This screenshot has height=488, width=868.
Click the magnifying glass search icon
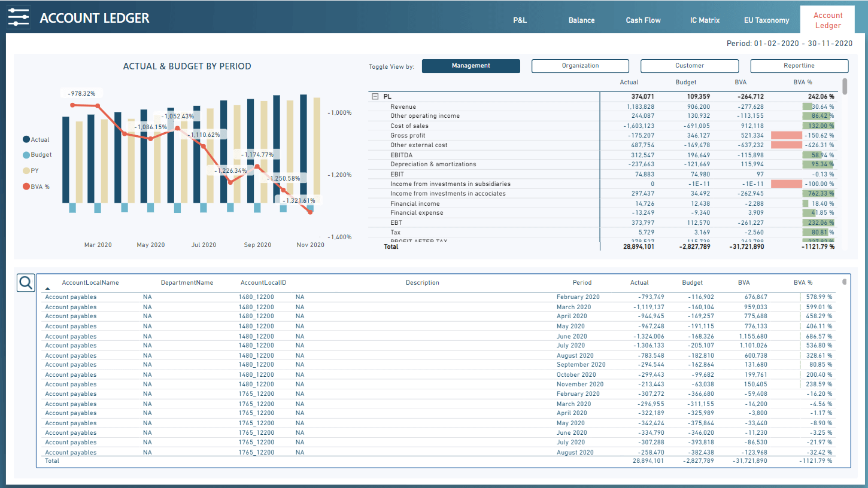[26, 283]
